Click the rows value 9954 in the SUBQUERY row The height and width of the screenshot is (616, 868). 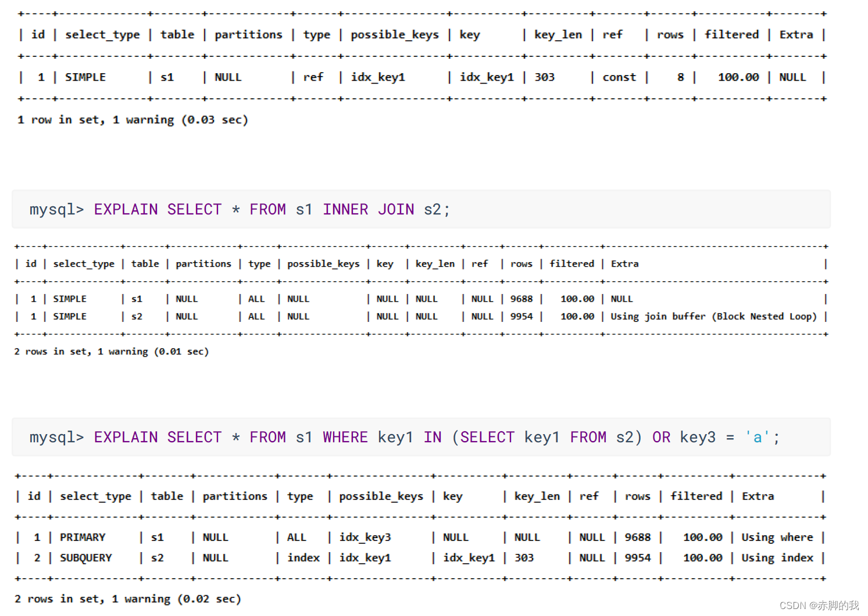638,558
